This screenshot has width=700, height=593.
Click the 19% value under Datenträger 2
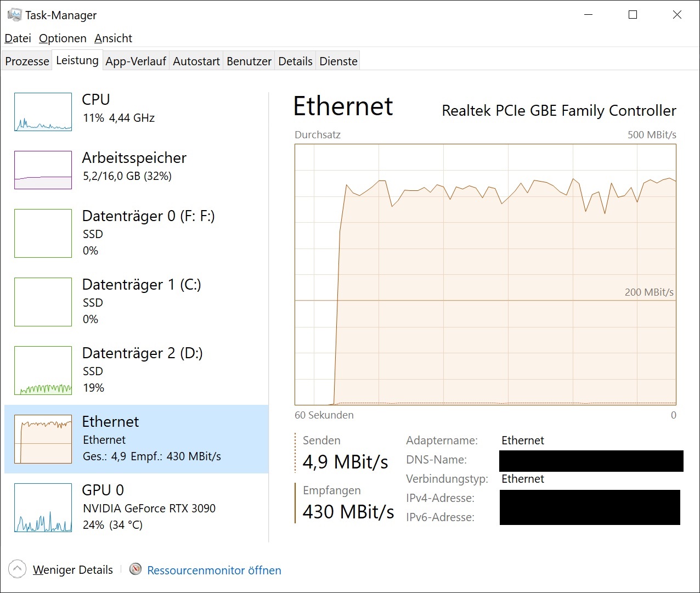[93, 388]
